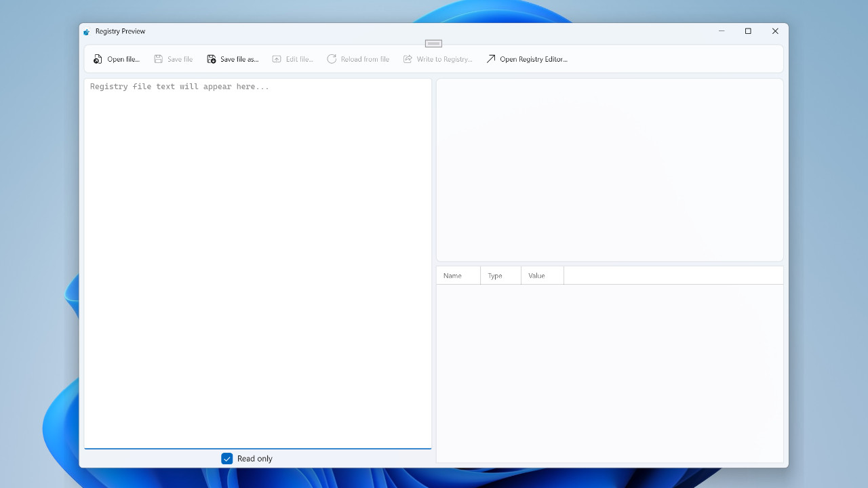Click the empty values grid below headers
The width and height of the screenshot is (868, 488).
pyautogui.click(x=610, y=373)
